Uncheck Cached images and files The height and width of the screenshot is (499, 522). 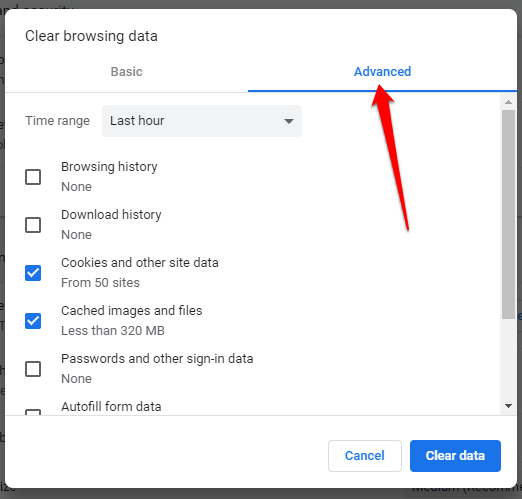(33, 321)
